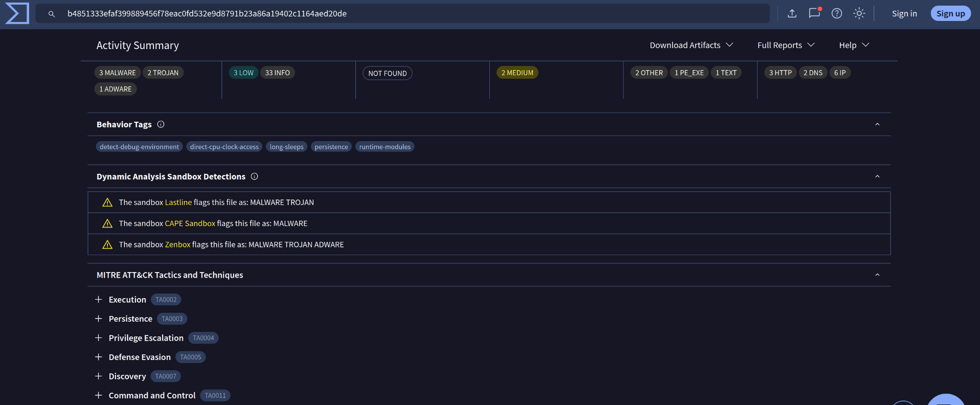Click the Activity Summary heading
The width and height of the screenshot is (980, 405).
coord(138,45)
